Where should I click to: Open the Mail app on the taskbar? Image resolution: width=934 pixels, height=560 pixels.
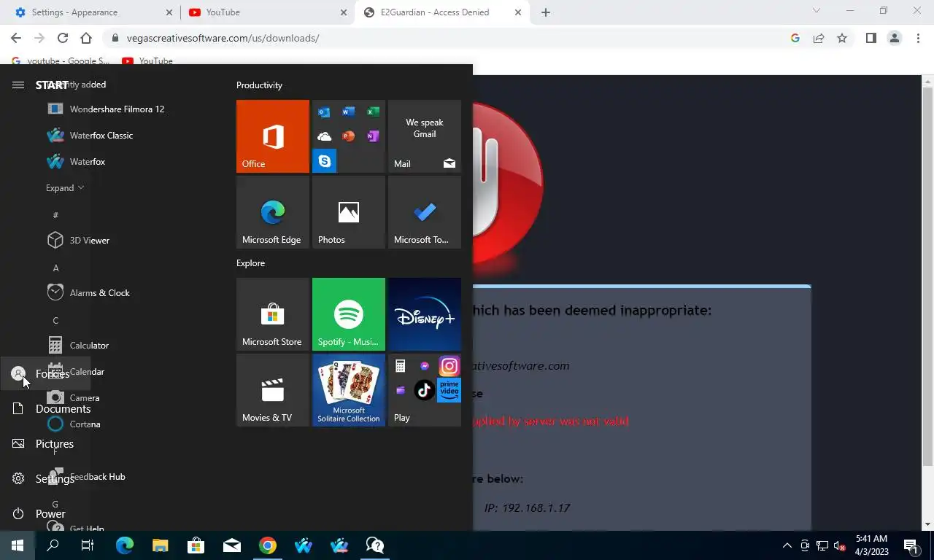232,545
